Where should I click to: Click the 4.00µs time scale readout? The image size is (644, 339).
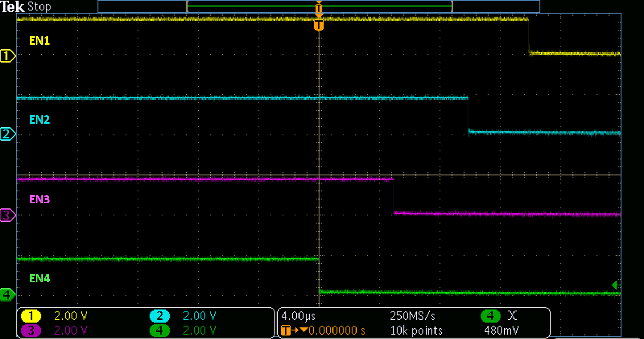pos(298,316)
